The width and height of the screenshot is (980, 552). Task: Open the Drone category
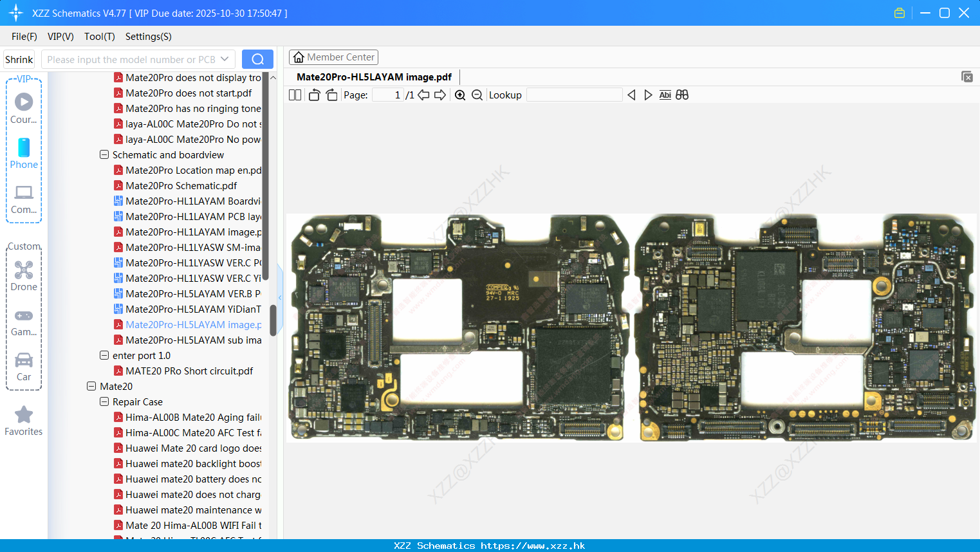click(24, 276)
